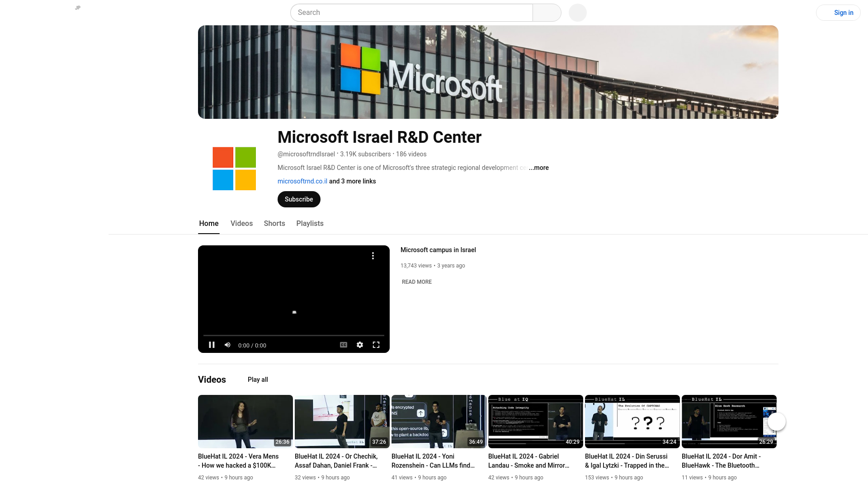The width and height of the screenshot is (868, 488).
Task: Subscribe to Microsoft Israel R&D Center
Action: 299,199
